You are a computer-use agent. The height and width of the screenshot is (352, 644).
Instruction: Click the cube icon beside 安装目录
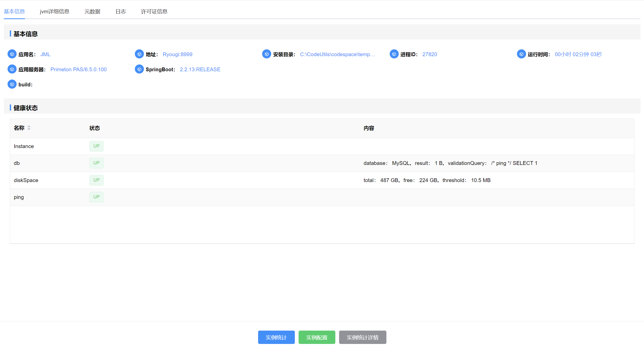[x=267, y=54]
